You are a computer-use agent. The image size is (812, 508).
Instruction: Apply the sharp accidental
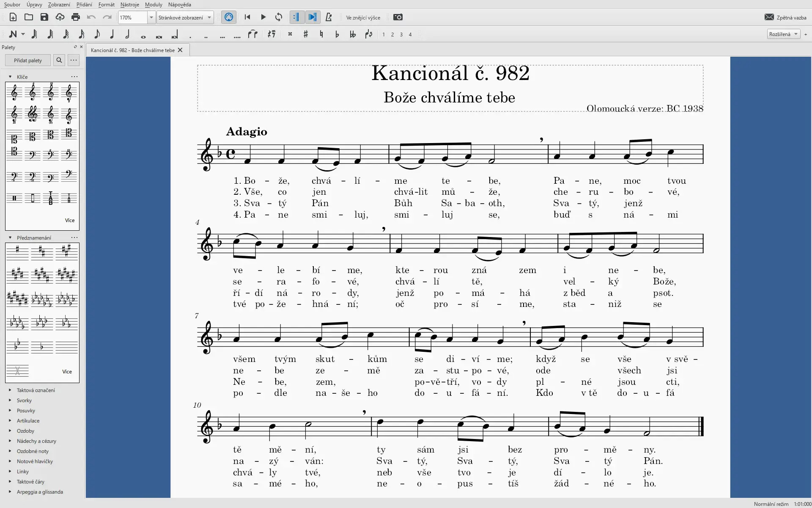point(306,34)
